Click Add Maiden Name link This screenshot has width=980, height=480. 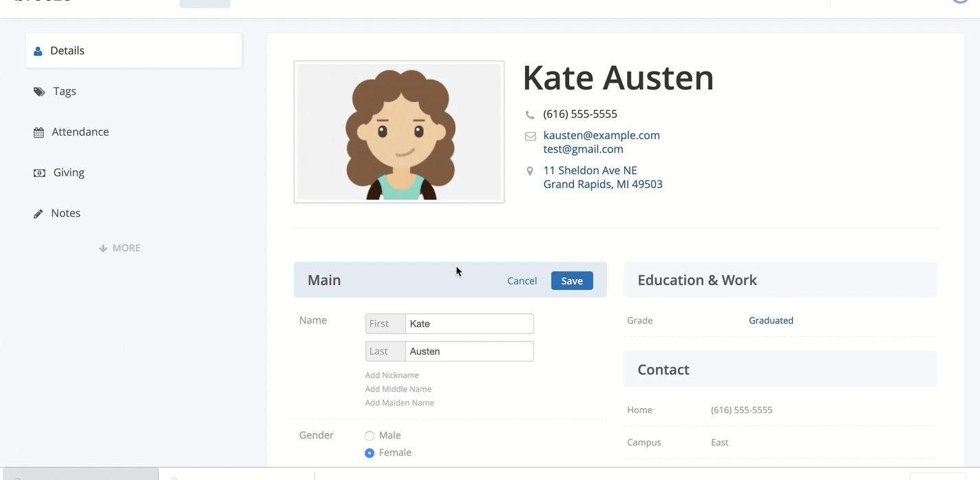(x=400, y=403)
